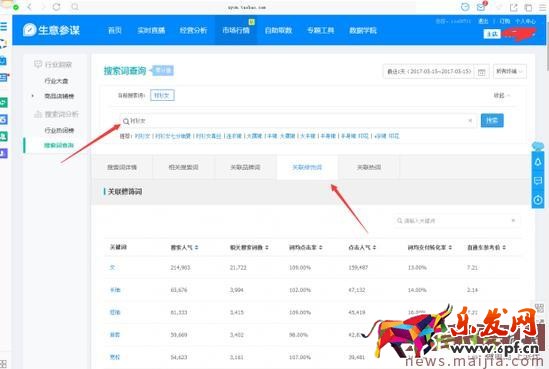Click the circular icon below message icon
The width and height of the screenshot is (549, 369).
(538, 200)
